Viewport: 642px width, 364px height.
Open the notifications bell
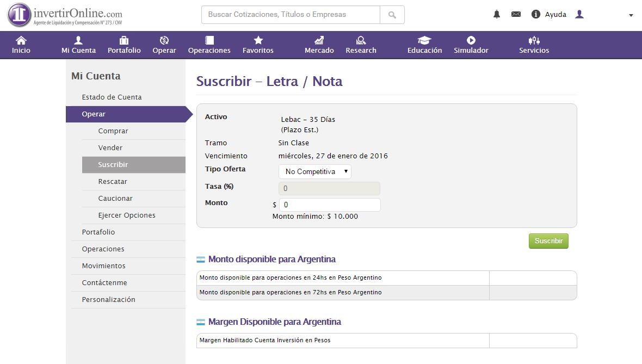coord(497,14)
